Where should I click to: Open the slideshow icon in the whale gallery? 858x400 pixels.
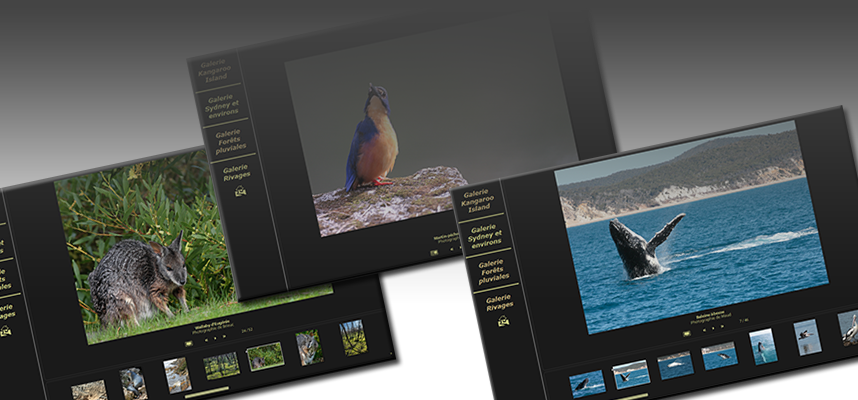[x=687, y=333]
